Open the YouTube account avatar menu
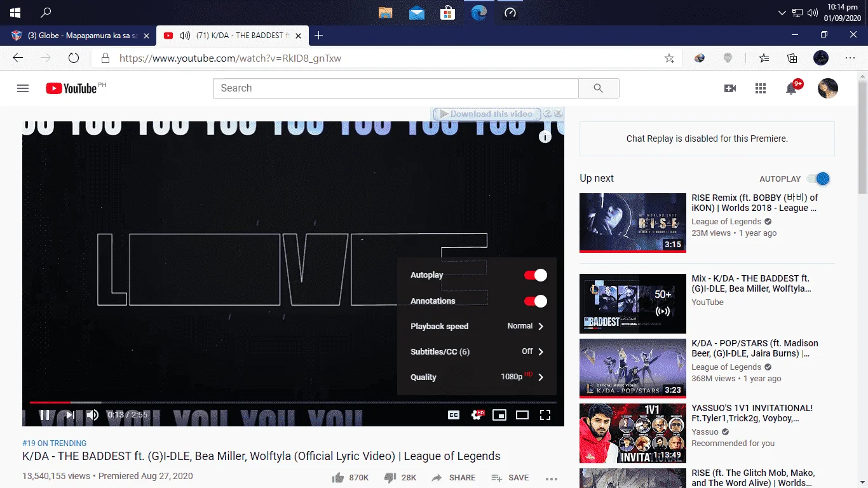 pos(827,88)
